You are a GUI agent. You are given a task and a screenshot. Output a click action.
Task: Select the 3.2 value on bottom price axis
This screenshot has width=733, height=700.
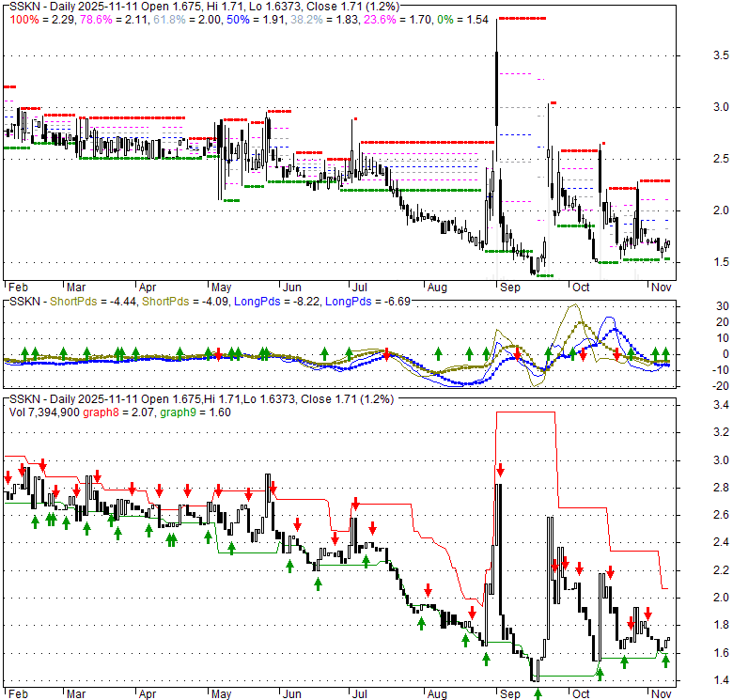point(721,432)
